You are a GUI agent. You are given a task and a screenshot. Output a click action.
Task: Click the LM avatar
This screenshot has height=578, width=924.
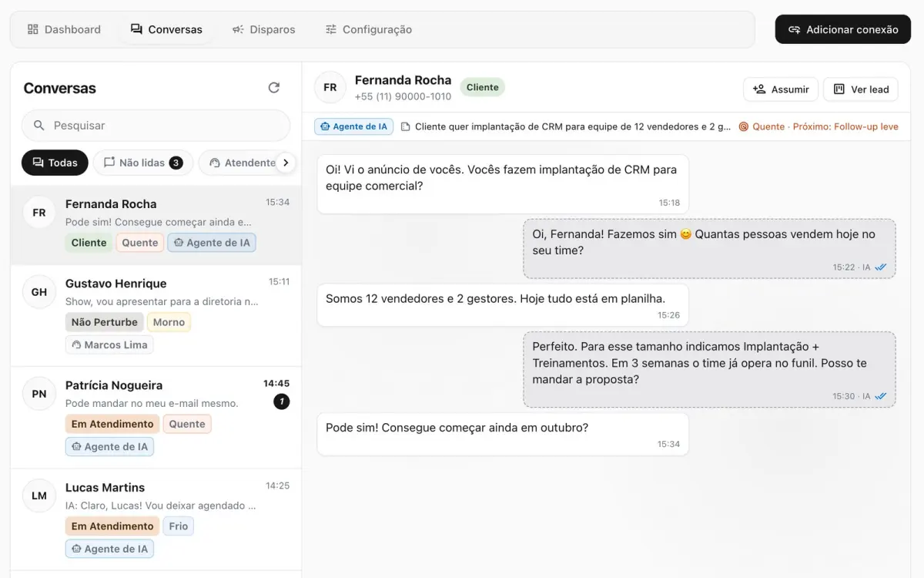coord(39,496)
